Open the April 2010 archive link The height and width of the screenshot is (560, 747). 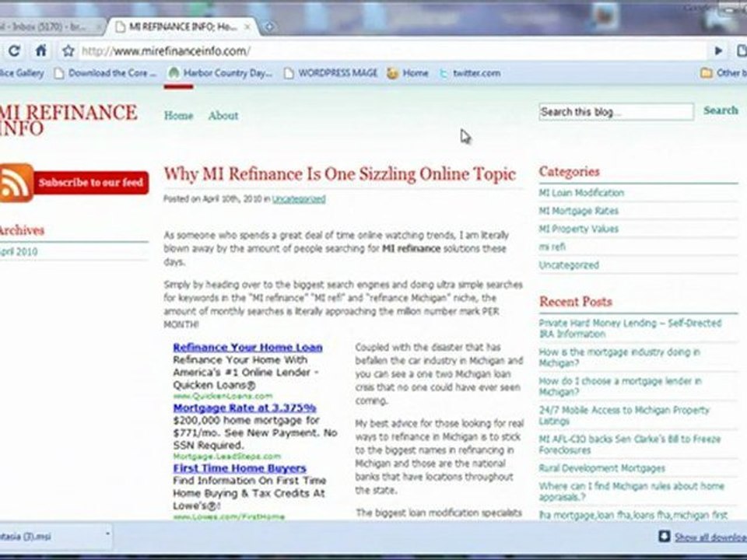[x=19, y=252]
